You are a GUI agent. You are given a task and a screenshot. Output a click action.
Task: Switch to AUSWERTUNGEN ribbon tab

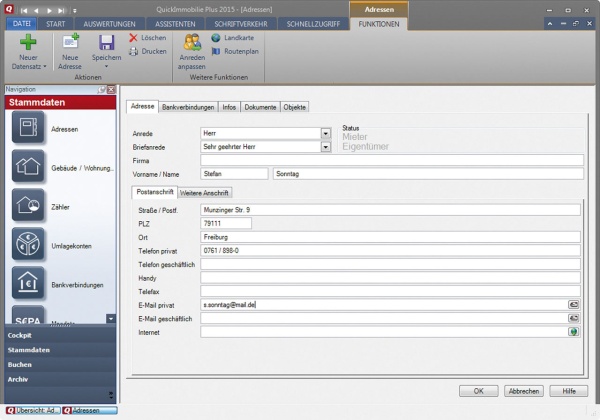click(x=109, y=24)
